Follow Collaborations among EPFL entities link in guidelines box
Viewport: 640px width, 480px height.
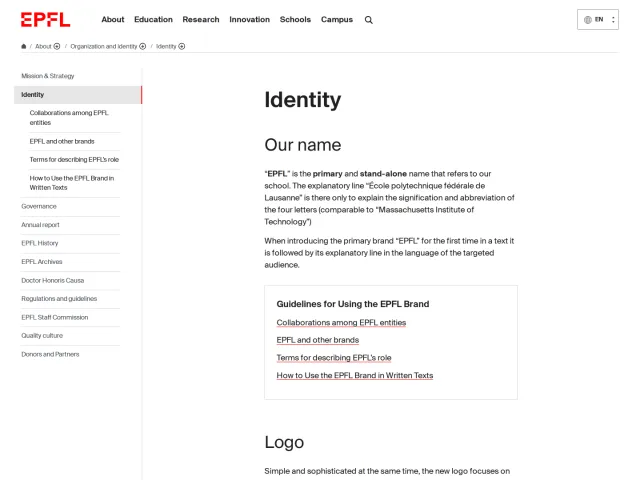pos(341,322)
